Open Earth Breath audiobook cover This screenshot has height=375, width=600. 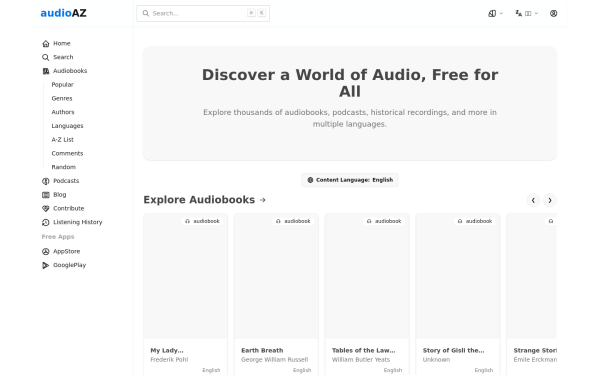276,276
